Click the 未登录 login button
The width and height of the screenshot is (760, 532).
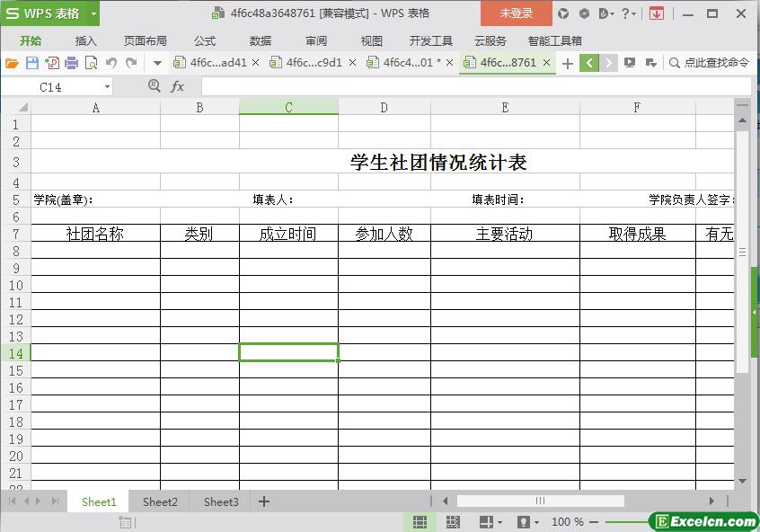click(517, 13)
